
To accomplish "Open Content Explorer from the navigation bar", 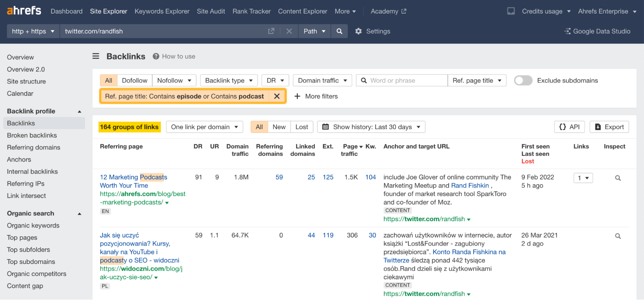I will [302, 11].
